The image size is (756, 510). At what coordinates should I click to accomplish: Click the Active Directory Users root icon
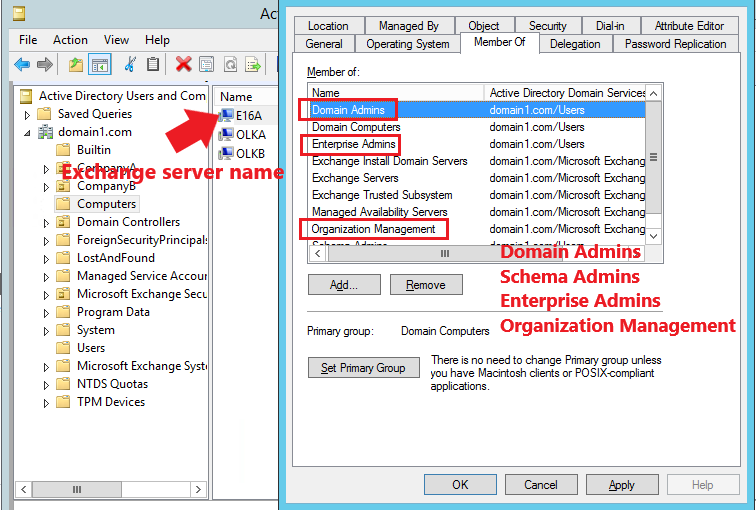26,96
